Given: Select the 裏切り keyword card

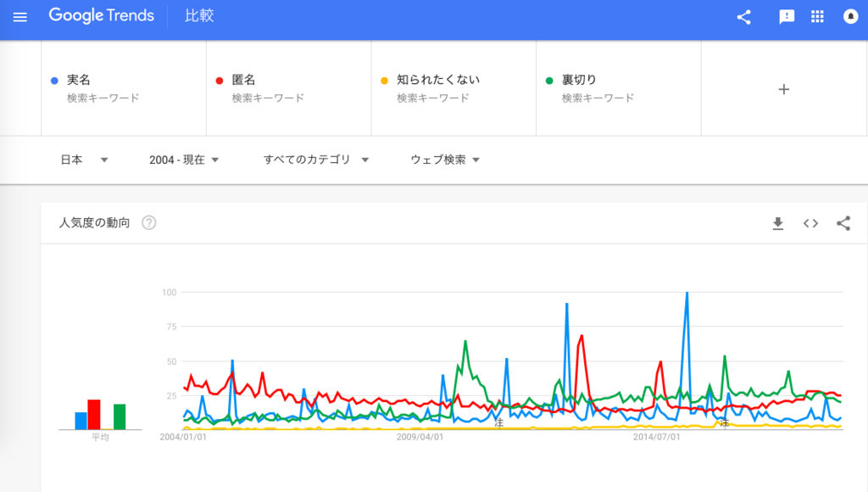Looking at the screenshot, I should click(x=618, y=87).
